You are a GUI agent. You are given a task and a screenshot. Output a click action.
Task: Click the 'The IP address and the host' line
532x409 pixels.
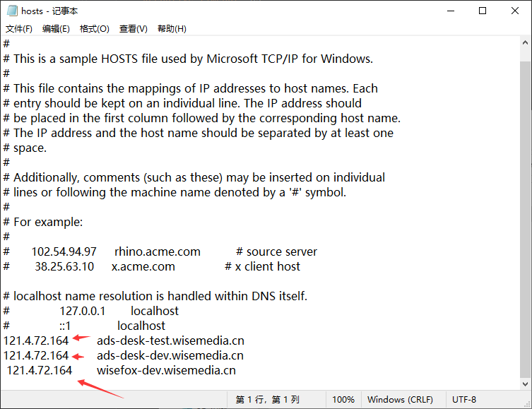tap(198, 134)
